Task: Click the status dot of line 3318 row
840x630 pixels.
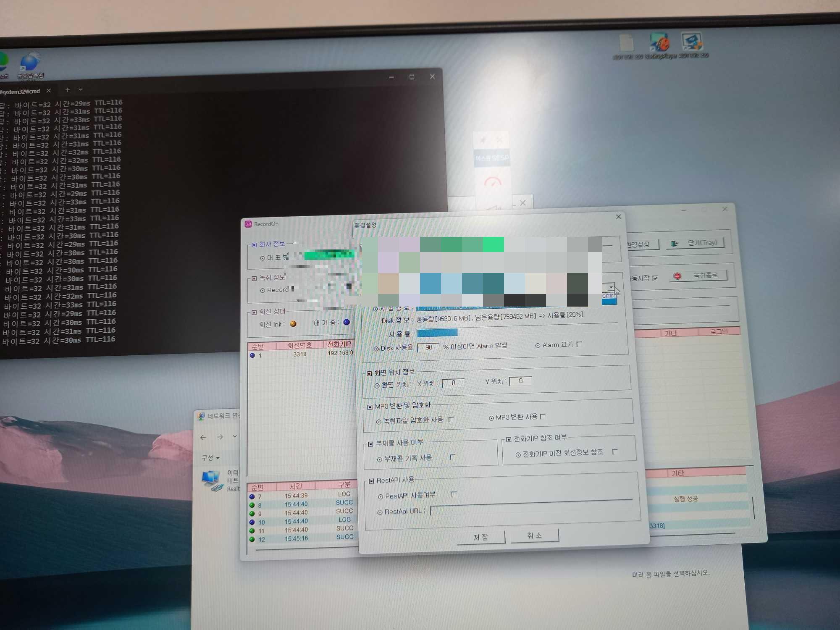Action: click(x=252, y=355)
